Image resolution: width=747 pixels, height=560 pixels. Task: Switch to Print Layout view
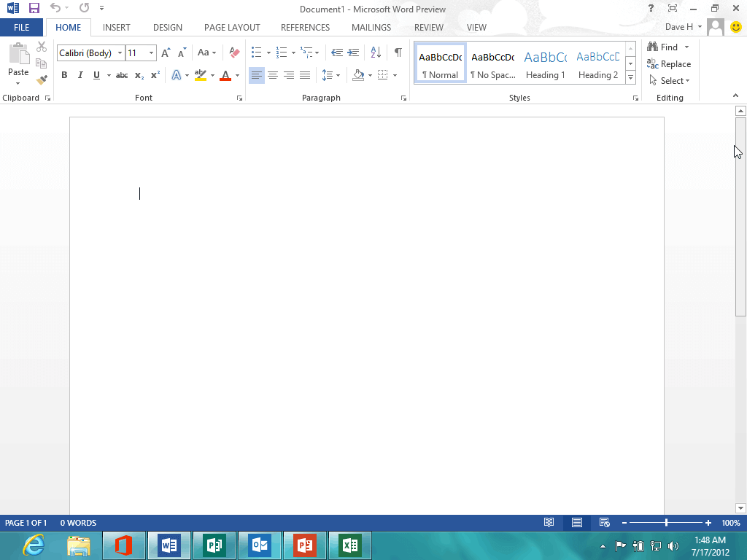(577, 522)
